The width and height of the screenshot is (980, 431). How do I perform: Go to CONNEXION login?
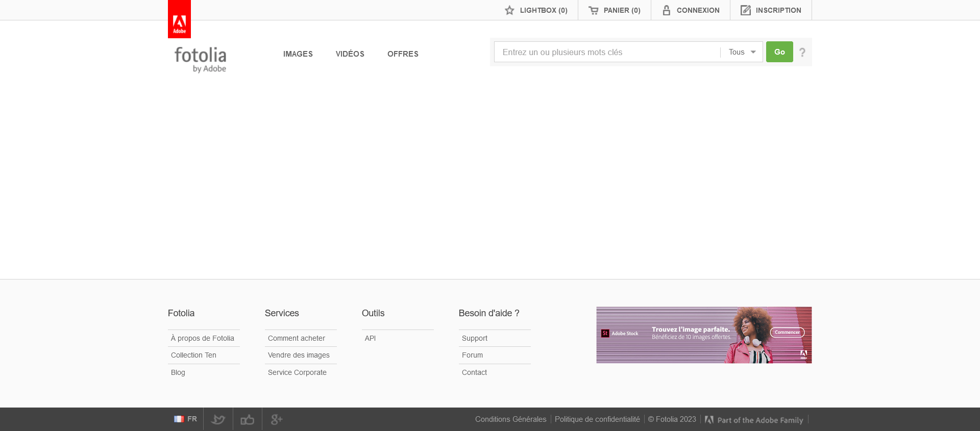click(x=691, y=10)
